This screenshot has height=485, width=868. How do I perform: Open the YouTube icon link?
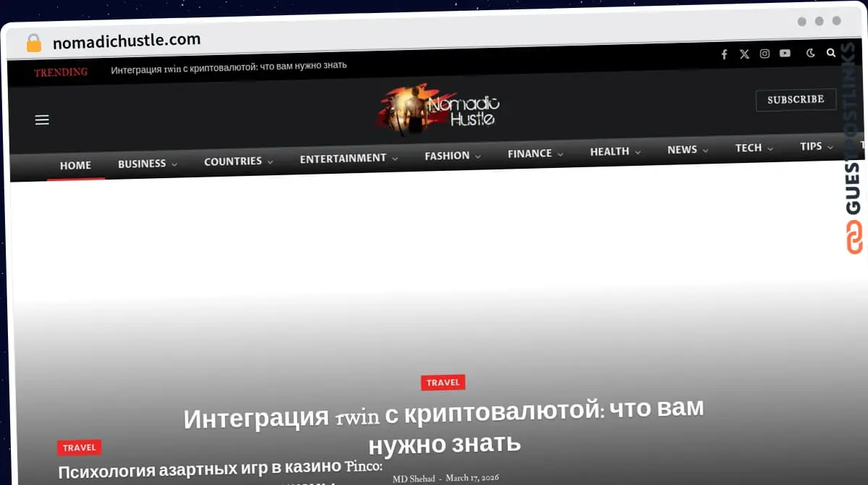coord(785,54)
